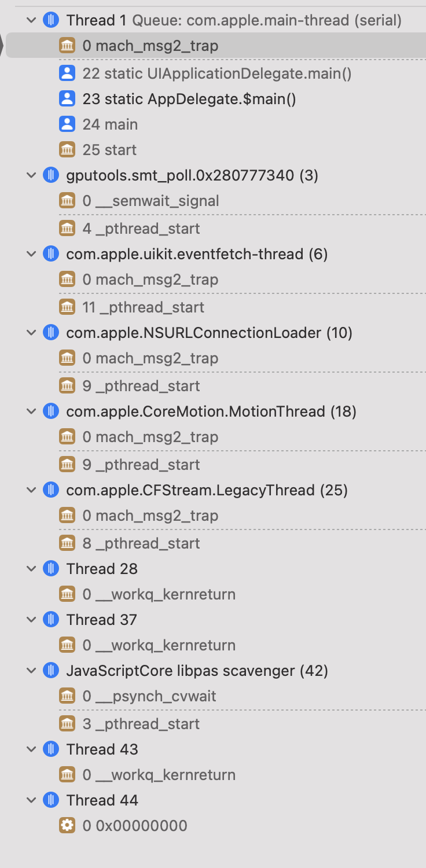
Task: Click the library icon beside __semwait_signal
Action: coord(67,201)
